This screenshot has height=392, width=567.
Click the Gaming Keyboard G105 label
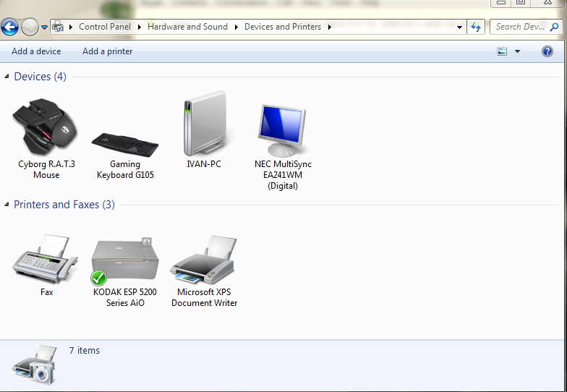(x=125, y=169)
